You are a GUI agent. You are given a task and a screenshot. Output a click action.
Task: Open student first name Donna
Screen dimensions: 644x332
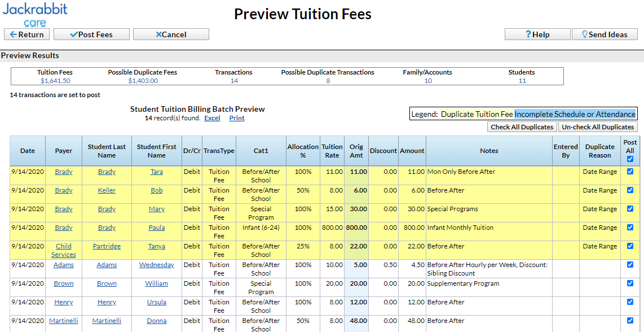tap(156, 321)
